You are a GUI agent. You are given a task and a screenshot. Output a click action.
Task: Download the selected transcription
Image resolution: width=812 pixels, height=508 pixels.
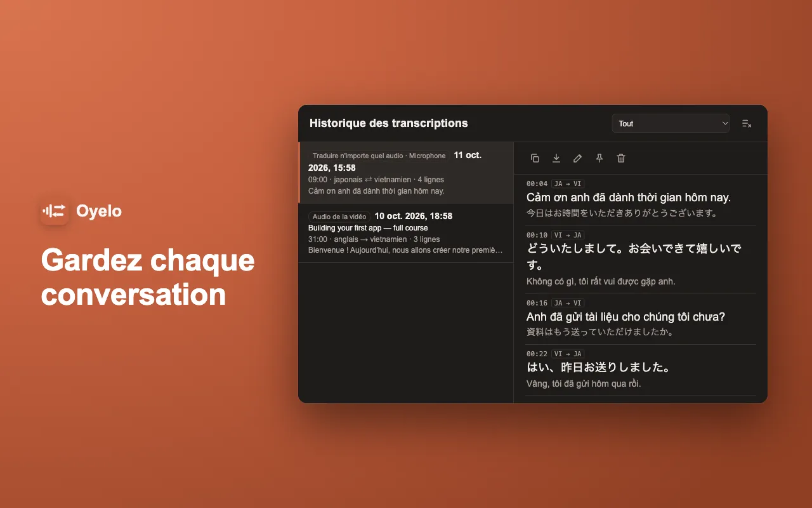point(556,158)
